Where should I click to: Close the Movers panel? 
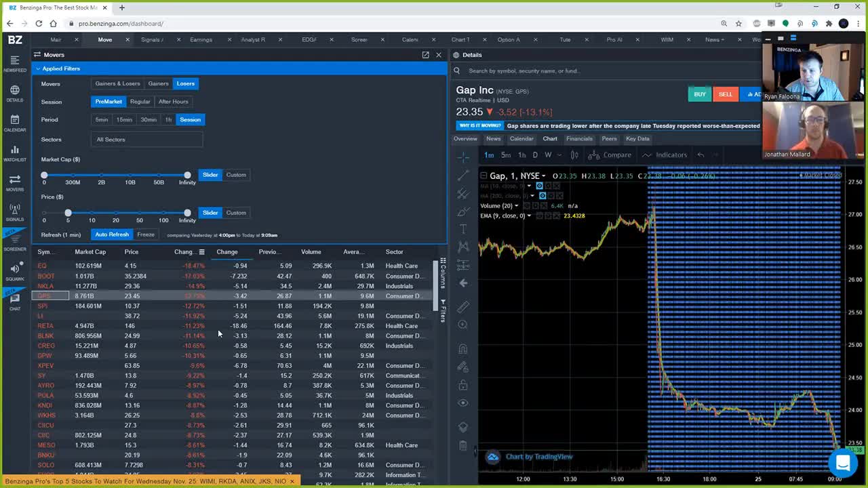click(x=439, y=55)
